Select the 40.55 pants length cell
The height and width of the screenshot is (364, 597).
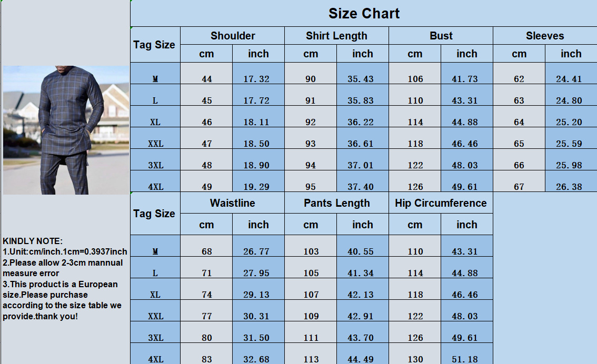361,251
